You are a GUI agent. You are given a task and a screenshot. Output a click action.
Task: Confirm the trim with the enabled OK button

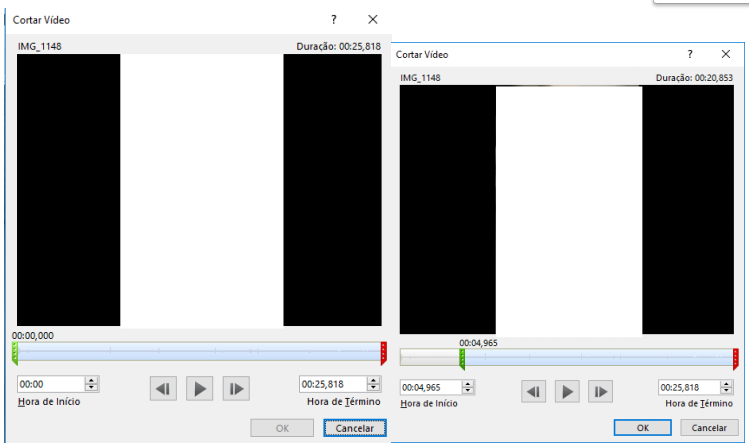(641, 427)
